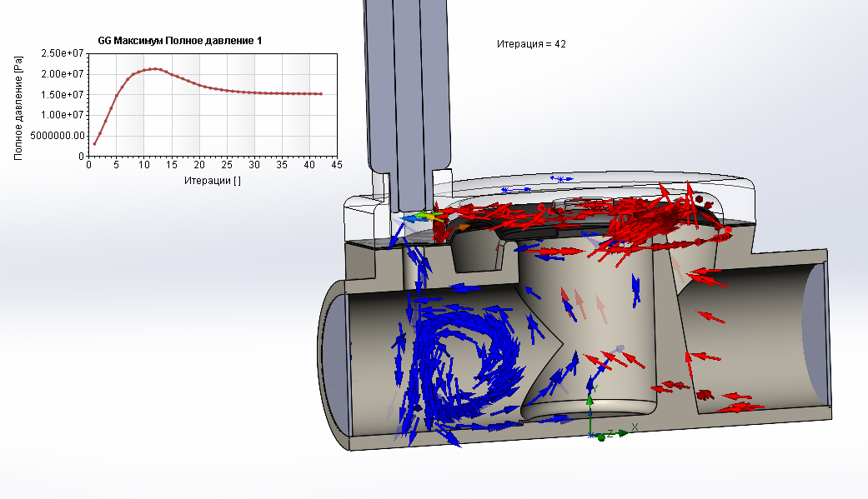868x499 pixels.
Task: Click the 1.50e+07 tick label
Action: point(62,95)
